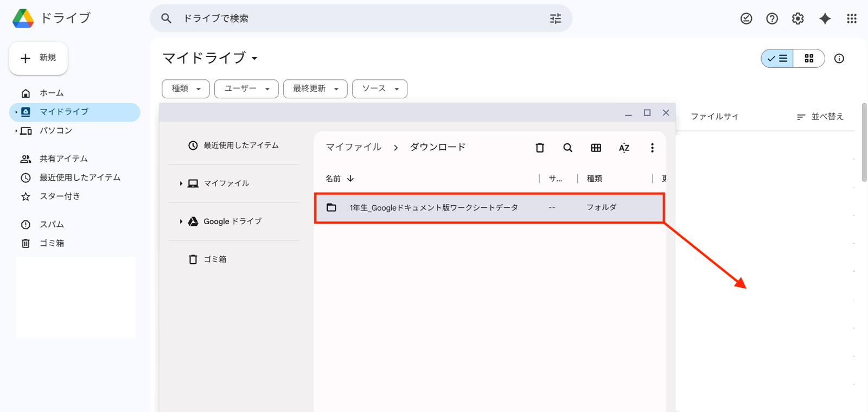The width and height of the screenshot is (868, 412).
Task: Open AZ sort options in Files window
Action: coord(624,148)
